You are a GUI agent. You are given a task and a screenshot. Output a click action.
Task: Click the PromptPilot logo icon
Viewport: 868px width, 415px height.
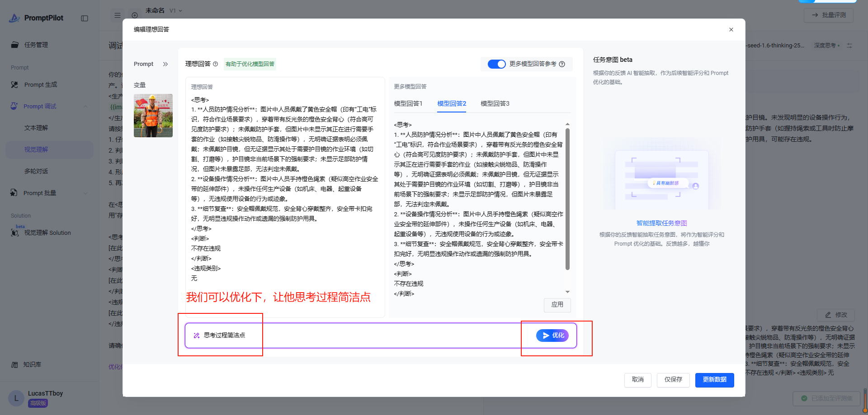pos(14,18)
